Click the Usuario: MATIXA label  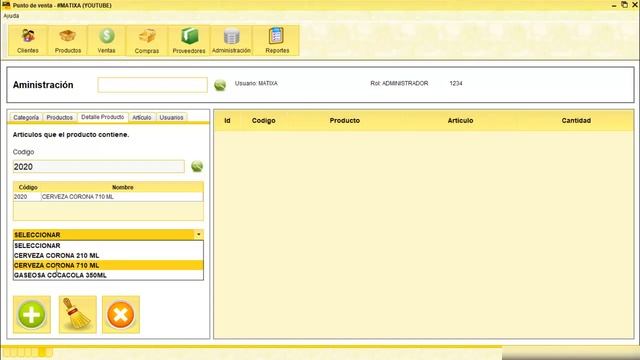click(x=256, y=83)
